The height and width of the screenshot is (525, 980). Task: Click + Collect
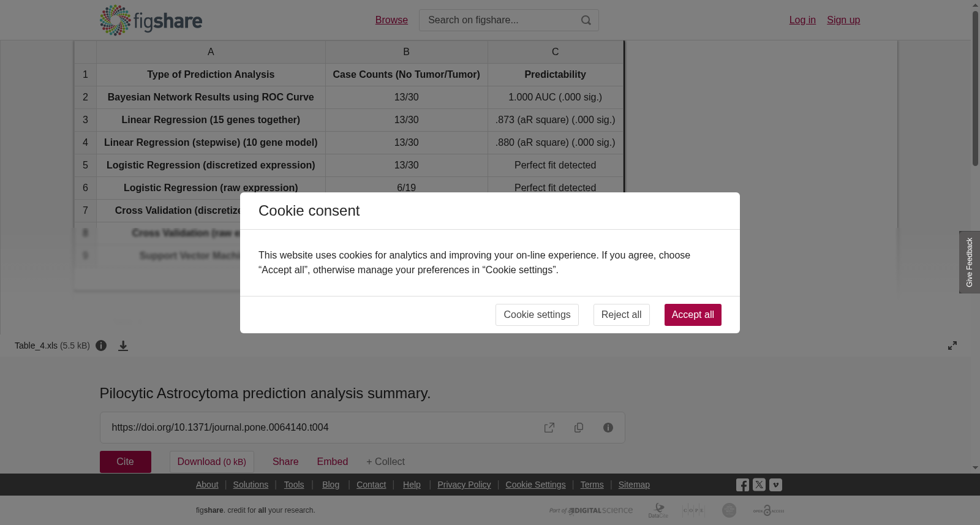click(x=386, y=462)
